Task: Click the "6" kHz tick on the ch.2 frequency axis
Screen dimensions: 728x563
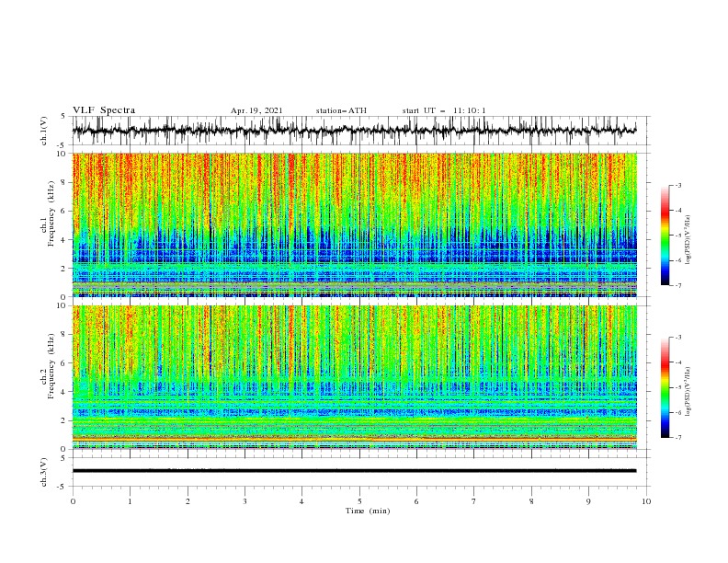Action: coord(63,362)
